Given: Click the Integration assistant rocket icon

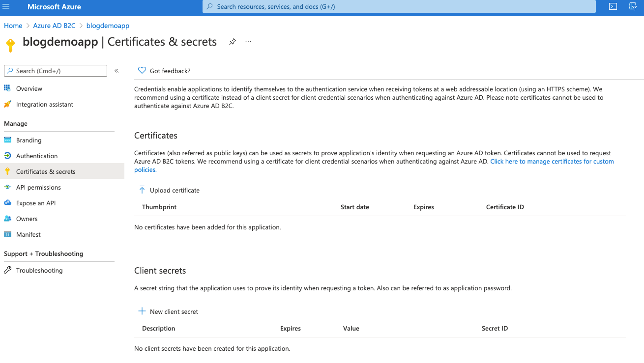Looking at the screenshot, I should click(x=7, y=104).
